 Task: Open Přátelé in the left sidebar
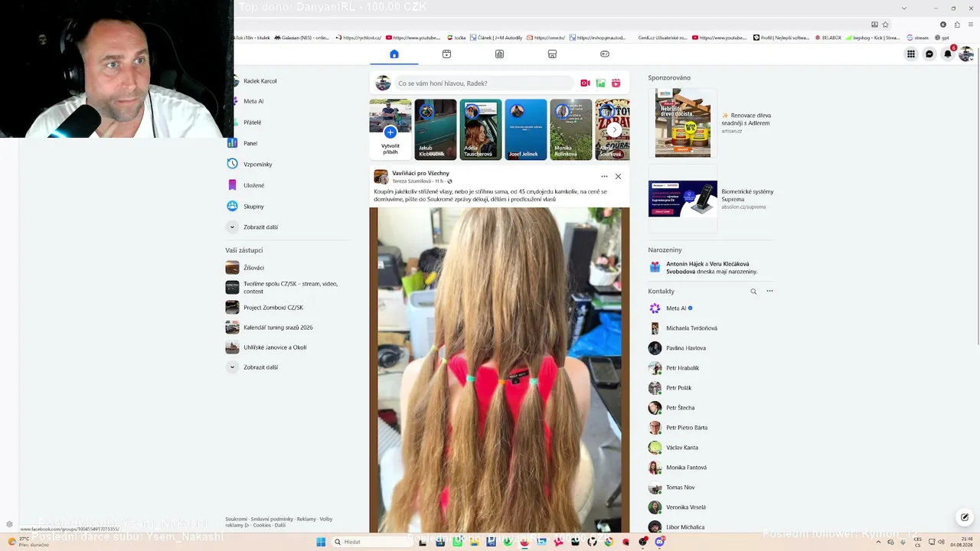[253, 122]
